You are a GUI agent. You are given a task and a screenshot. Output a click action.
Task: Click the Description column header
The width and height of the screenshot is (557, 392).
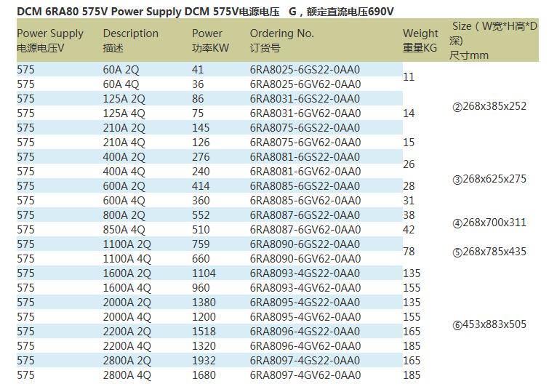pos(131,40)
